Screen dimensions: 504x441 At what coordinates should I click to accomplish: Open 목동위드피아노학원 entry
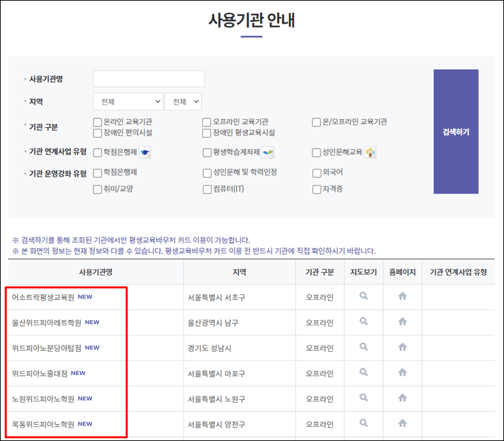(x=43, y=424)
